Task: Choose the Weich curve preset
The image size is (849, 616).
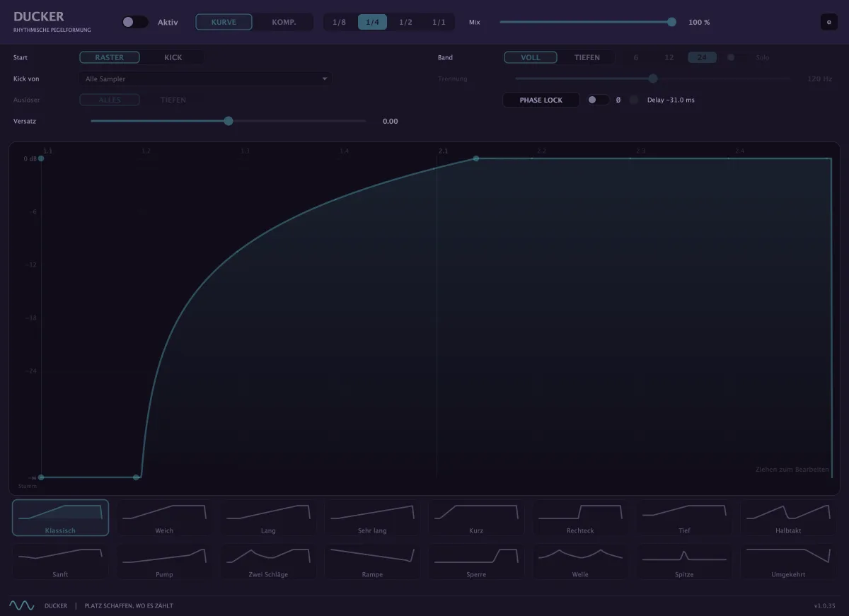Action: (164, 518)
